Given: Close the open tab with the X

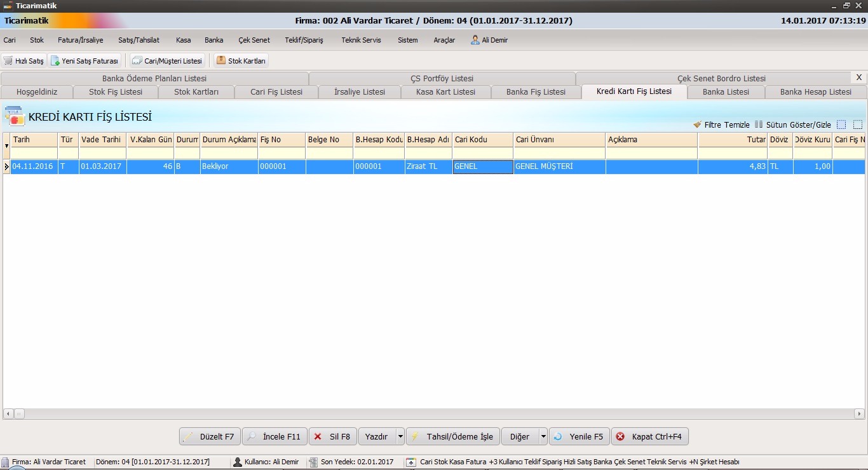Looking at the screenshot, I should [859, 77].
